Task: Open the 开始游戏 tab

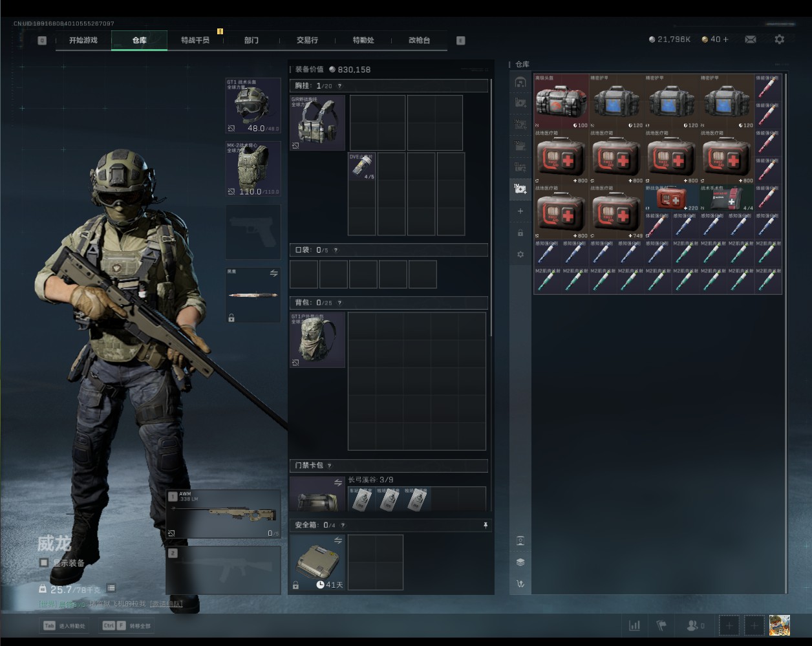Action: point(83,40)
